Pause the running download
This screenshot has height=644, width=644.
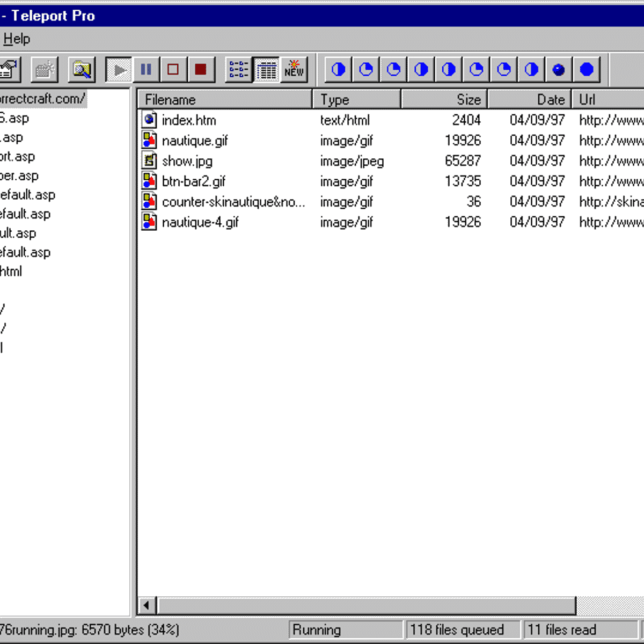(x=145, y=69)
